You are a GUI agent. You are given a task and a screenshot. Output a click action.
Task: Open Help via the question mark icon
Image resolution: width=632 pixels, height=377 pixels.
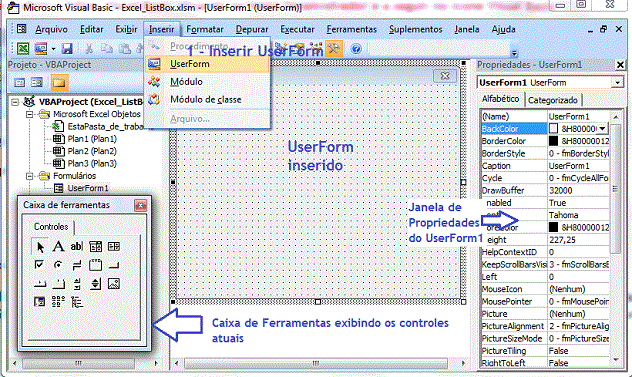pos(356,49)
